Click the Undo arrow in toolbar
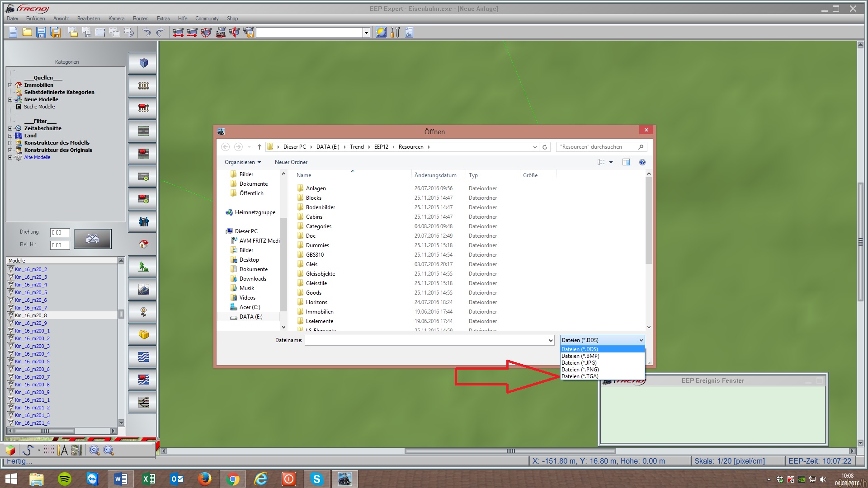This screenshot has height=488, width=868. pos(146,32)
